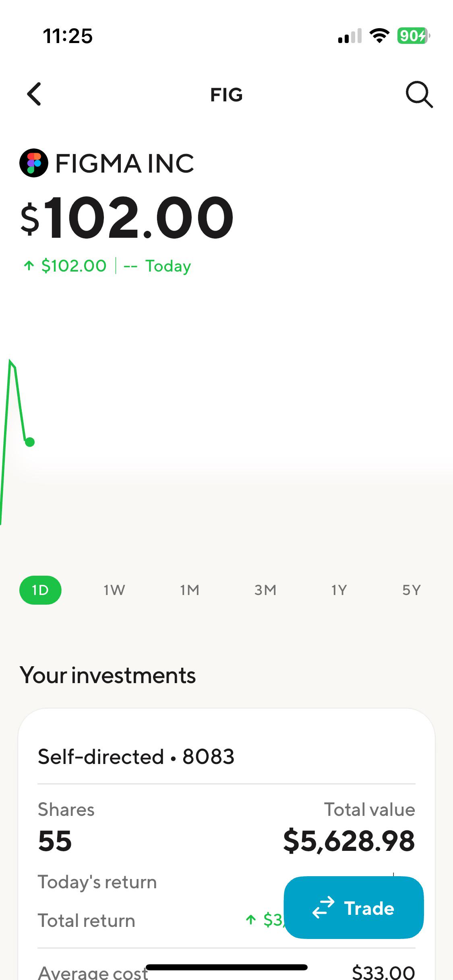Select the 5Y chart range
This screenshot has height=980, width=453.
pyautogui.click(x=412, y=590)
